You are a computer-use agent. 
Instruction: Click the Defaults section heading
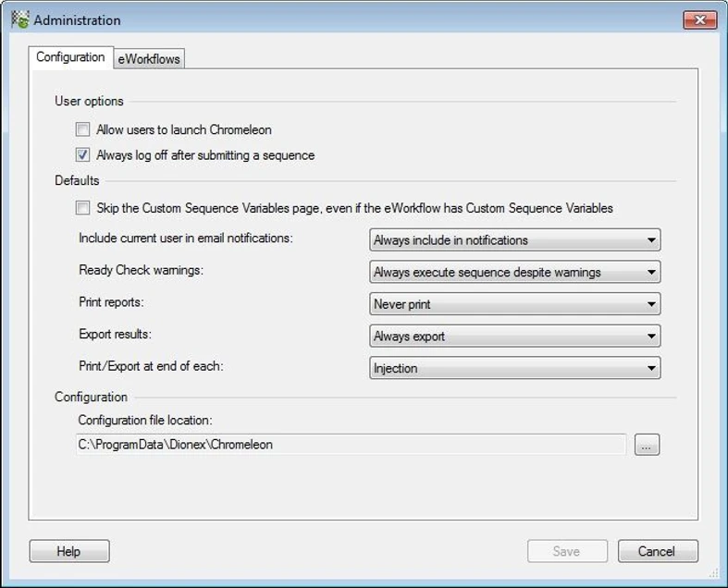[x=77, y=180]
